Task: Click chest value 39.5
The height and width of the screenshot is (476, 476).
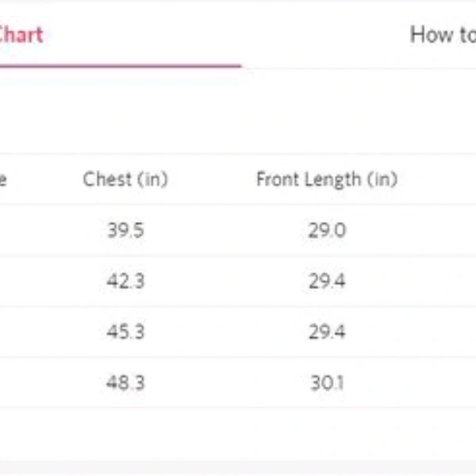Action: coord(125,231)
